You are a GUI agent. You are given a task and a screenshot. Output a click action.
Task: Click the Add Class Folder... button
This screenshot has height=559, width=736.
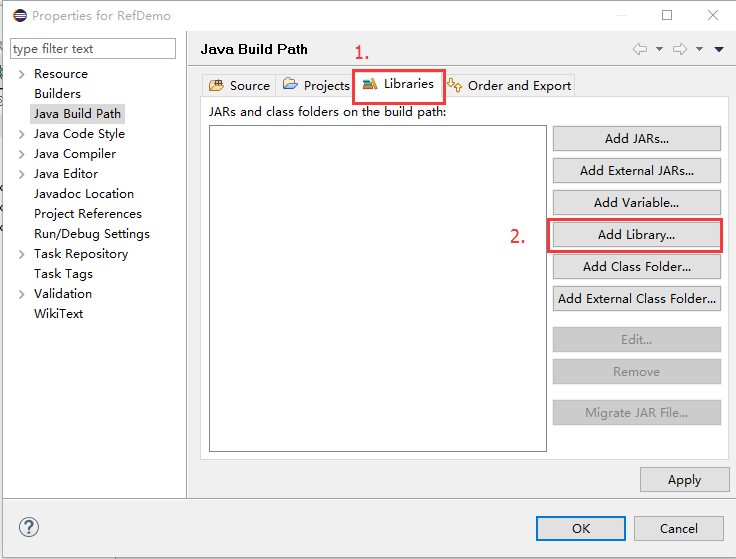[x=636, y=267]
